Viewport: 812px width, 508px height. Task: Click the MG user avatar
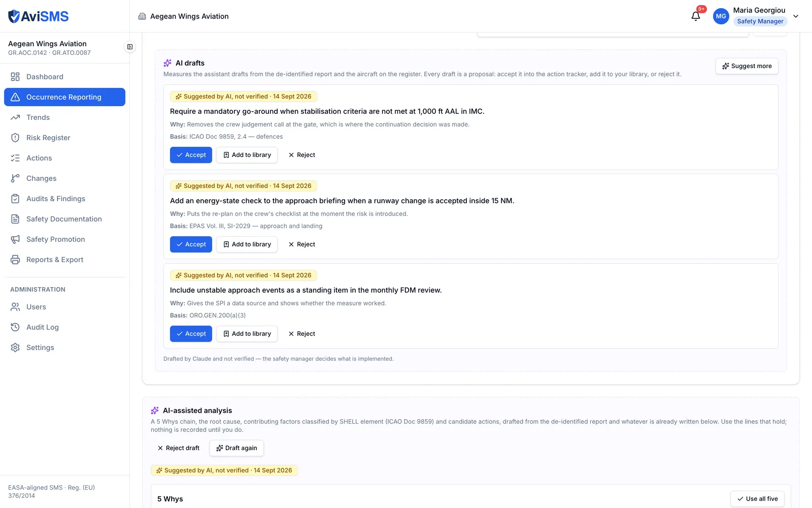click(x=721, y=16)
